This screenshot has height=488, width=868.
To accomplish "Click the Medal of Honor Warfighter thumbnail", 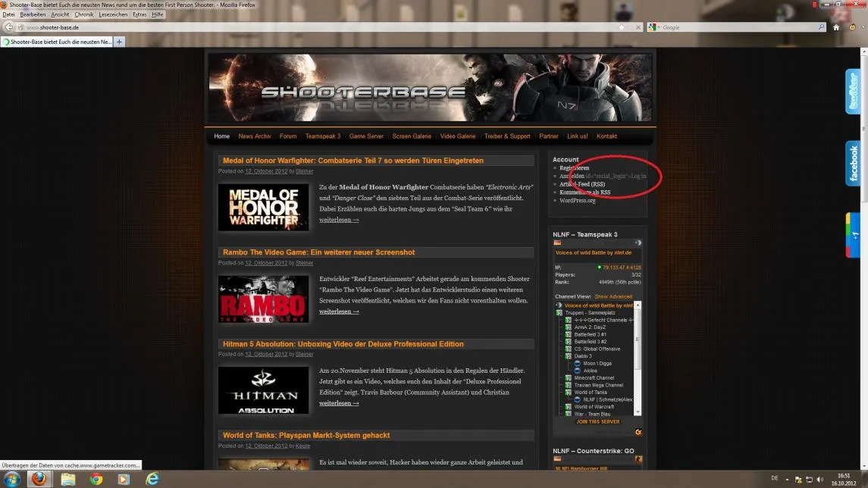I will coord(264,208).
